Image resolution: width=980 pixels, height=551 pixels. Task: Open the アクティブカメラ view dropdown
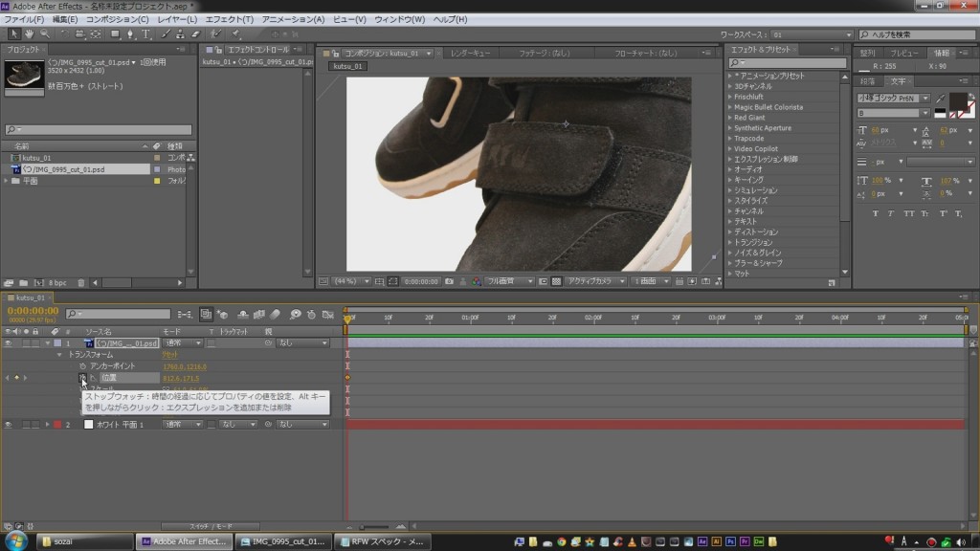pyautogui.click(x=595, y=282)
